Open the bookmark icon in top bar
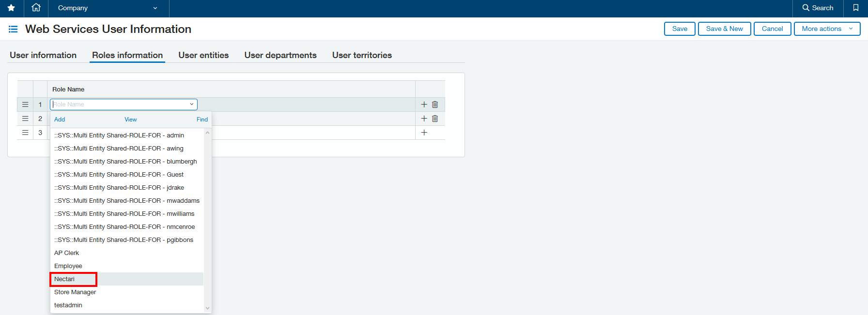 pyautogui.click(x=855, y=8)
